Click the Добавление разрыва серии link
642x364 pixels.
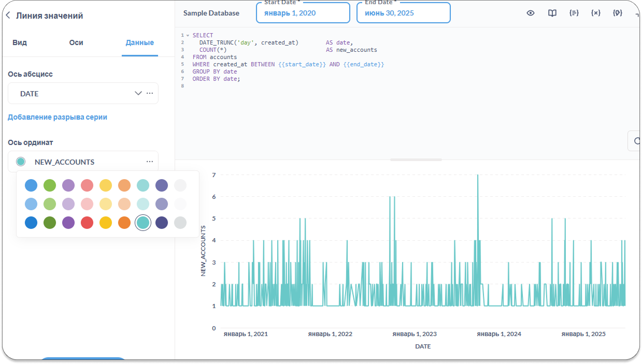58,117
